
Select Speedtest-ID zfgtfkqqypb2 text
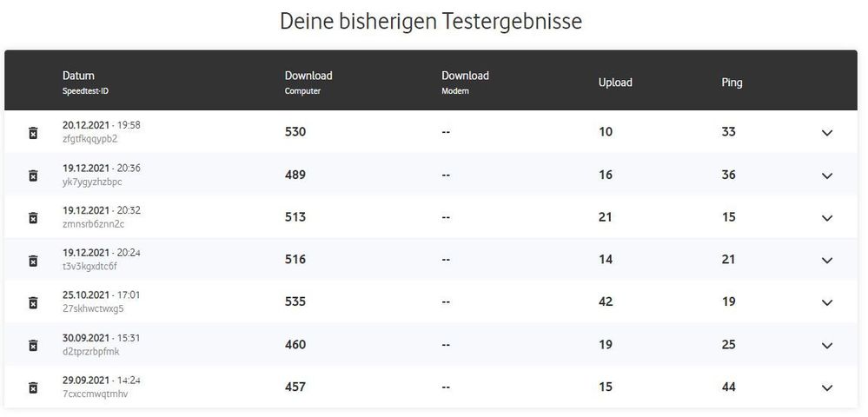click(89, 139)
